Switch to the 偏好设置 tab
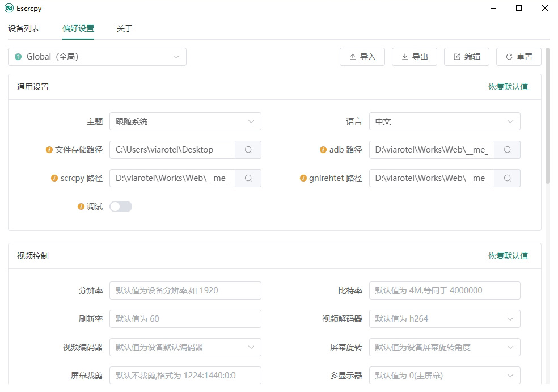Image resolution: width=558 pixels, height=392 pixels. point(78,28)
